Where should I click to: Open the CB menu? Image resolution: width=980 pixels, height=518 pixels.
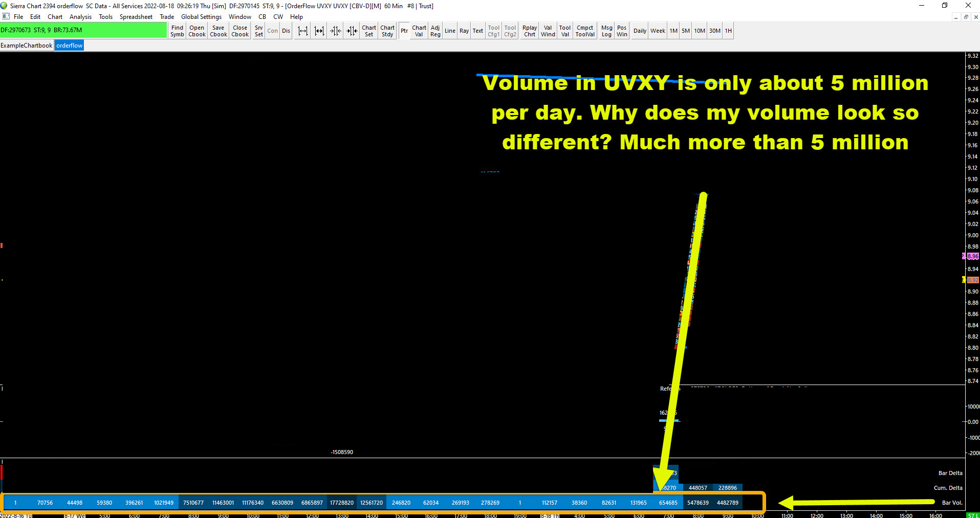pos(263,17)
